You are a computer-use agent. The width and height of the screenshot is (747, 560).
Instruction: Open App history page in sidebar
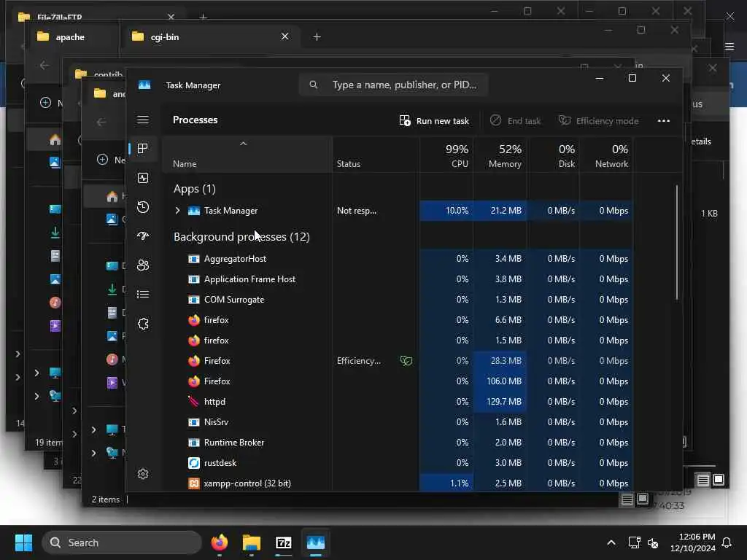click(143, 206)
